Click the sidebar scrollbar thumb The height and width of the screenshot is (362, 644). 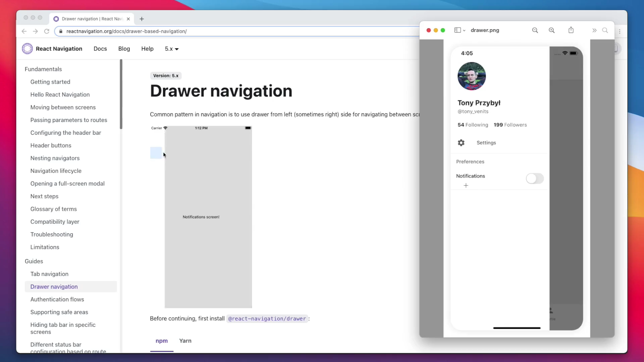121,94
